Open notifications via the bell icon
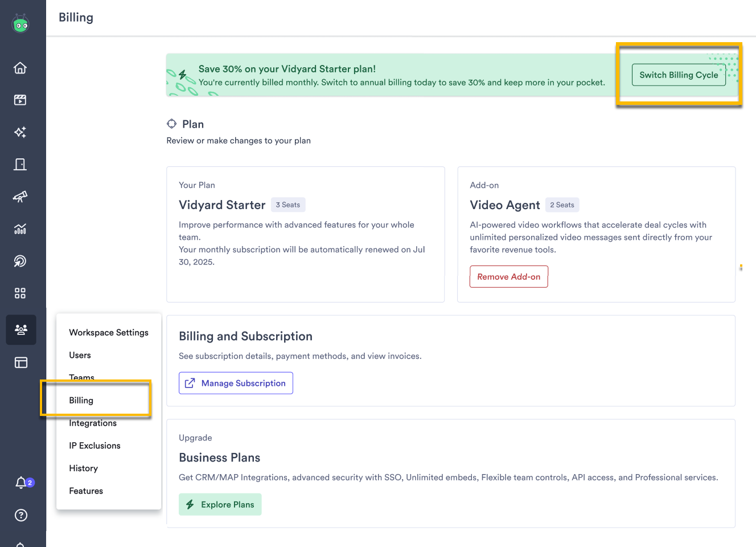 [20, 482]
